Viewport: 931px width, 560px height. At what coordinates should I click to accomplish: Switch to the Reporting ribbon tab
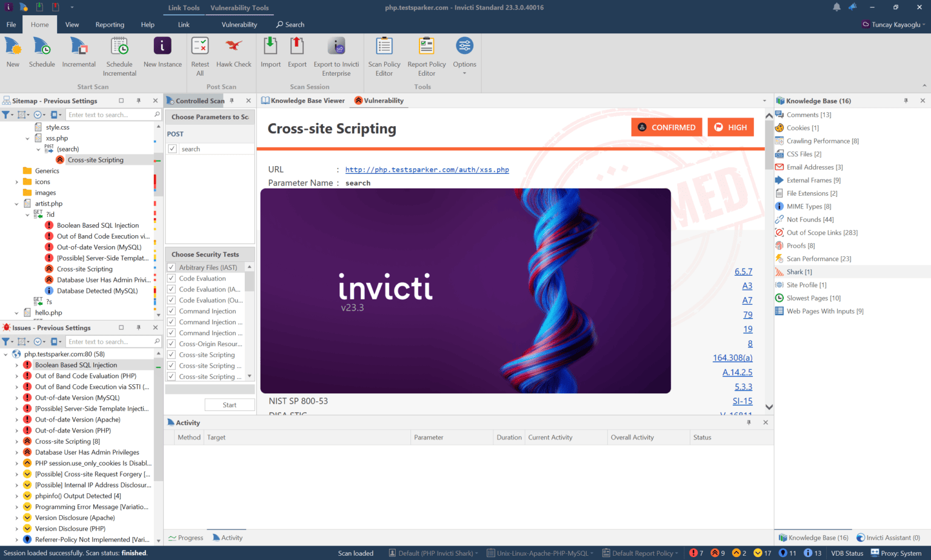(110, 24)
